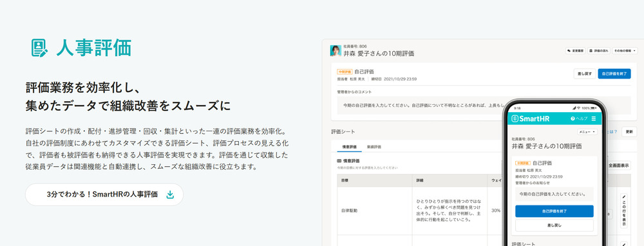Switch to the 業績評価 tab
The height and width of the screenshot is (246, 644).
click(374, 147)
